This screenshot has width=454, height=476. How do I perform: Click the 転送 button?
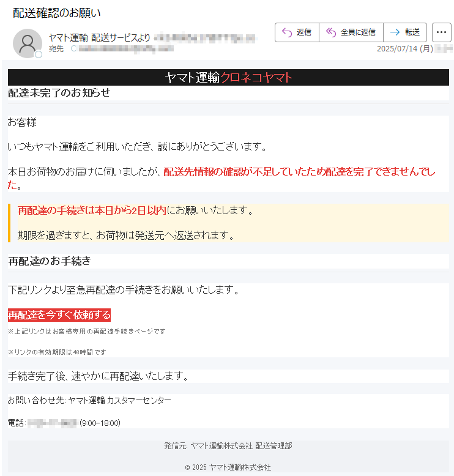(x=405, y=32)
